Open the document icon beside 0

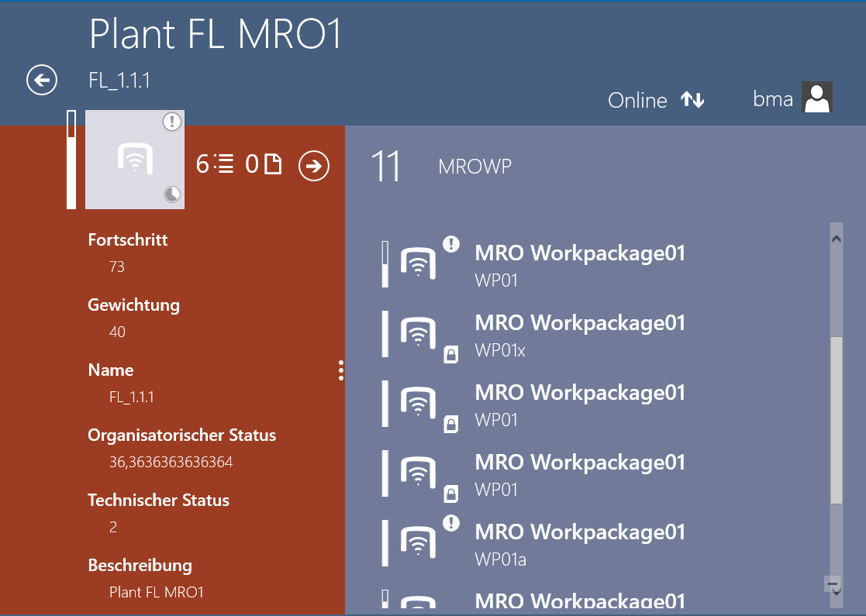[x=273, y=164]
